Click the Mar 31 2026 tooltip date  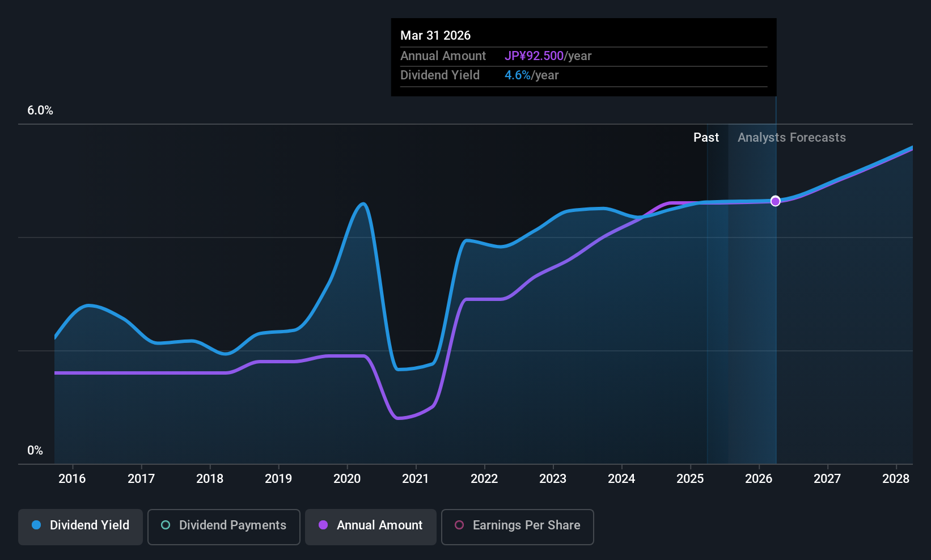[435, 36]
